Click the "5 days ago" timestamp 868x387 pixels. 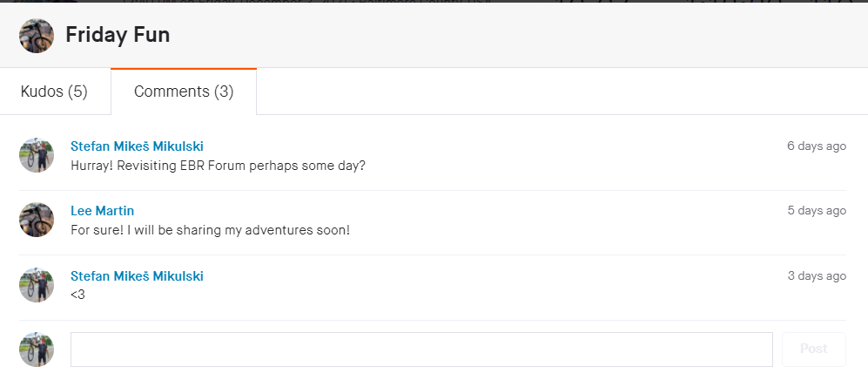816,211
